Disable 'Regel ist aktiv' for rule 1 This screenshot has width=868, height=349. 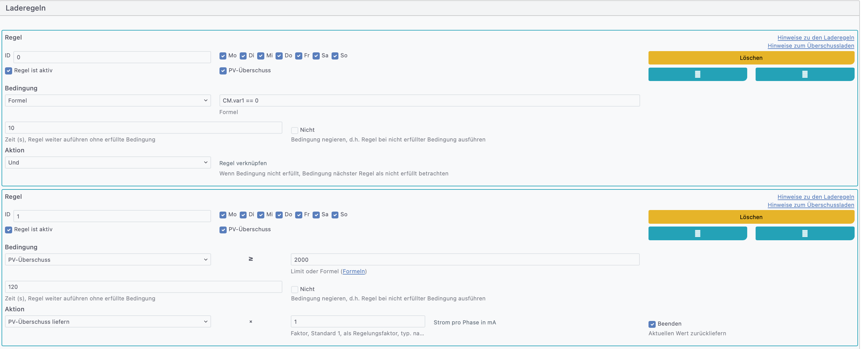coord(8,230)
